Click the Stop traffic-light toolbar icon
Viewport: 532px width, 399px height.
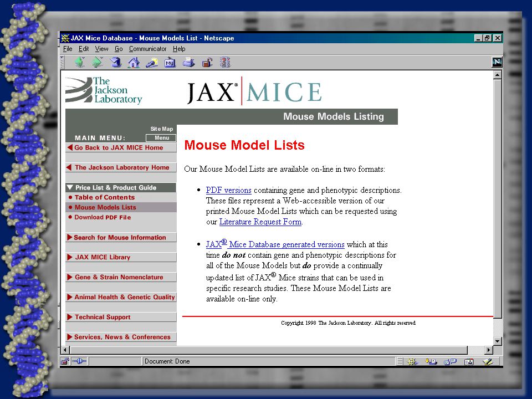pyautogui.click(x=225, y=63)
